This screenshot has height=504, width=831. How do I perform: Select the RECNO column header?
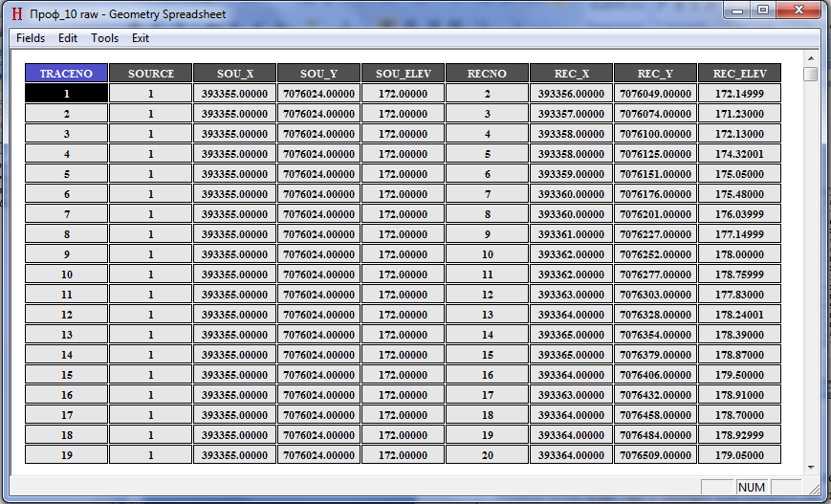pos(487,73)
